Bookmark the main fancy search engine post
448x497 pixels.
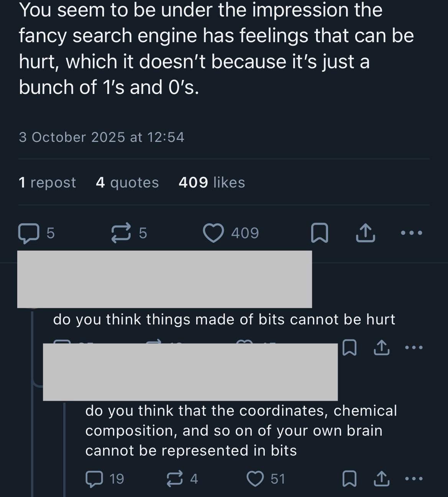tap(319, 233)
